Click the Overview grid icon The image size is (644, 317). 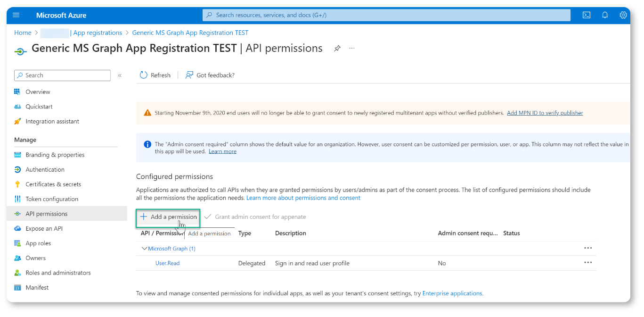click(17, 92)
